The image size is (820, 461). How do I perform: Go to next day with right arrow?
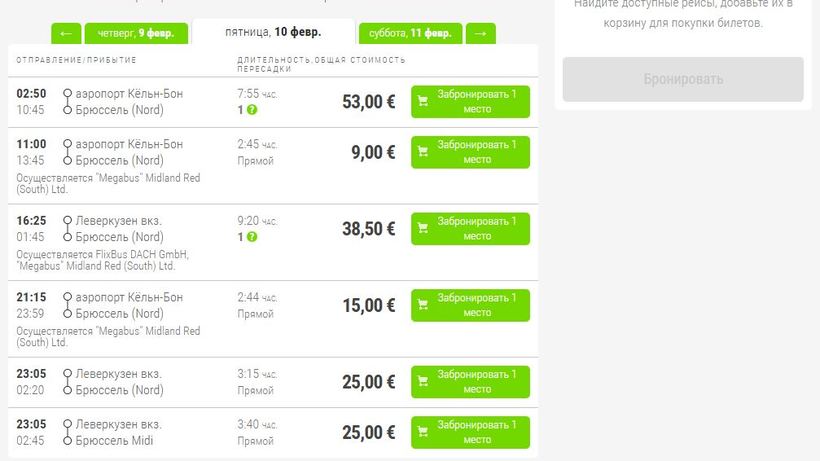(480, 33)
